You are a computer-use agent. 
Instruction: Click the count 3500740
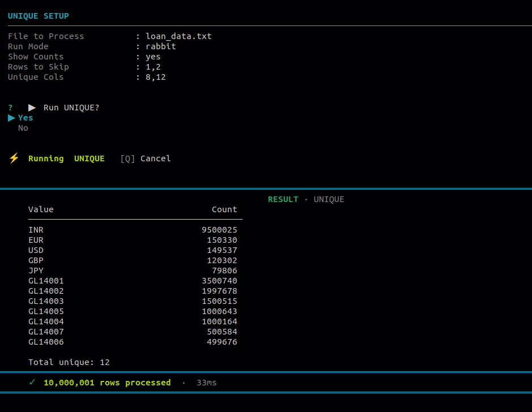[219, 281]
